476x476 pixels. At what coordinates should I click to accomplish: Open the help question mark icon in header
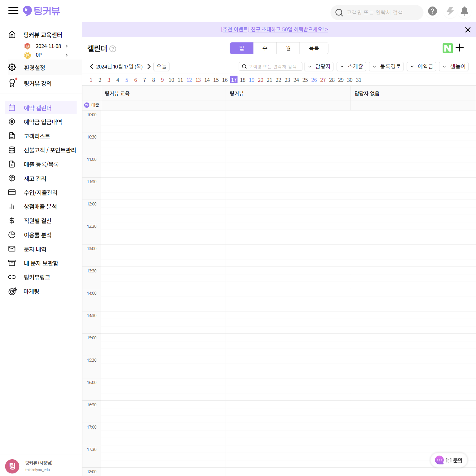(x=432, y=11)
